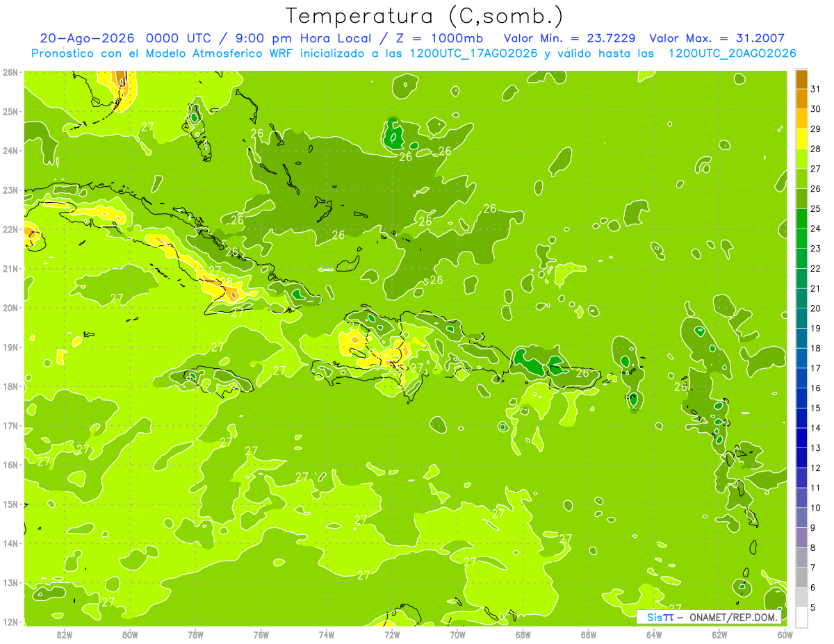Click the colorbar value label 10
This screenshot has width=834, height=644.
click(x=816, y=508)
